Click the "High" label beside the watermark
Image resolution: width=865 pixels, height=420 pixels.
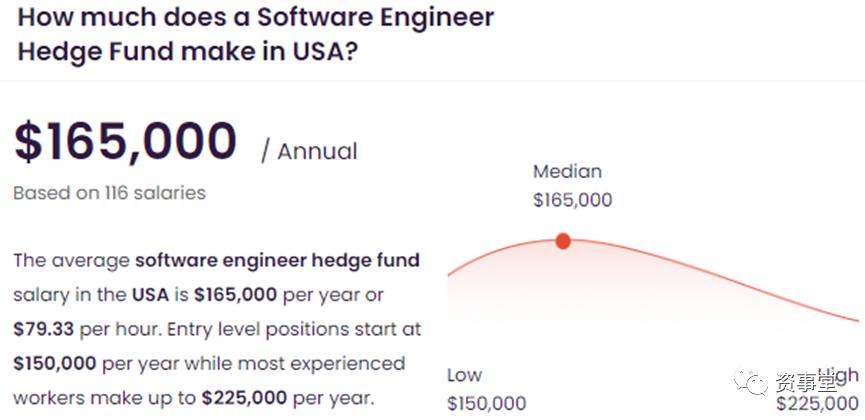(x=844, y=375)
